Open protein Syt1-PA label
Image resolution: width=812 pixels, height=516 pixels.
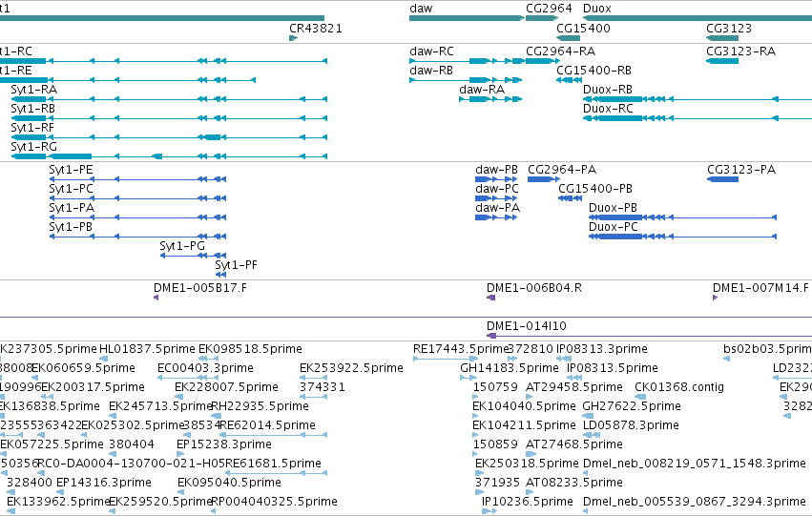point(72,208)
